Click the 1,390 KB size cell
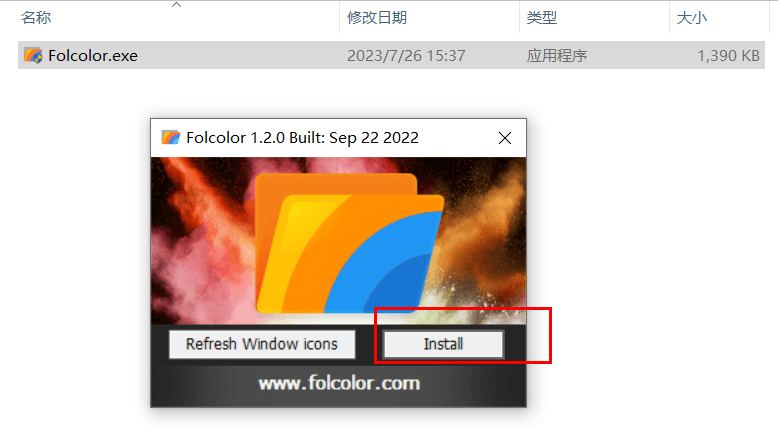 click(728, 56)
